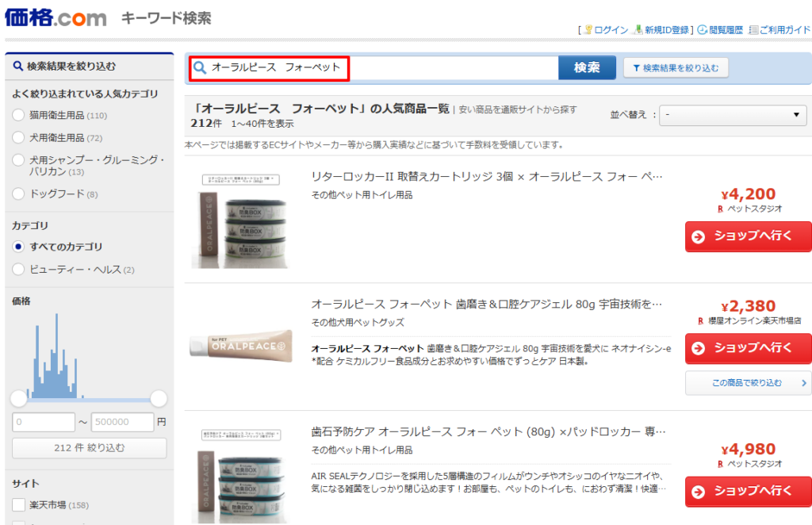Click the ¥4,200 price text
This screenshot has width=812, height=525.
(x=749, y=194)
